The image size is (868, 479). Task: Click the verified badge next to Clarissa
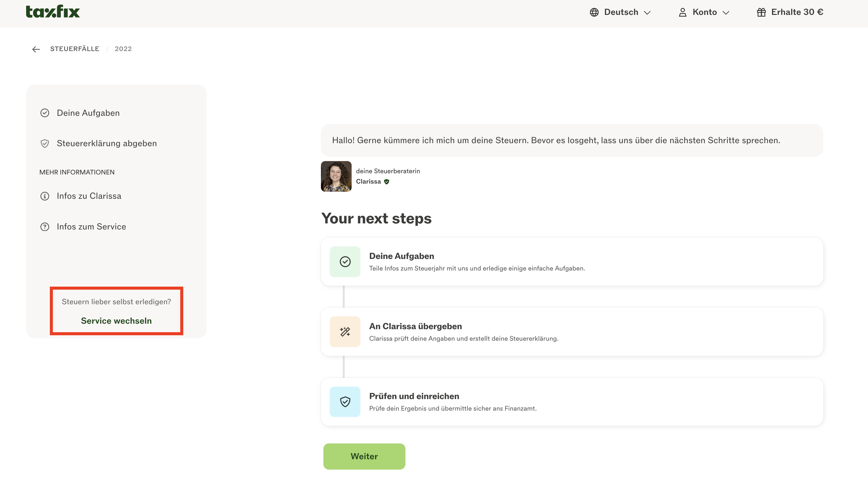pos(387,182)
